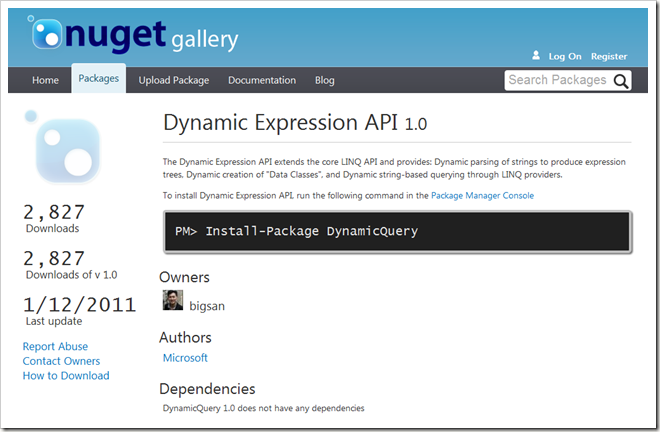Click the no dependencies message text
Image resolution: width=660 pixels, height=432 pixels.
click(263, 408)
